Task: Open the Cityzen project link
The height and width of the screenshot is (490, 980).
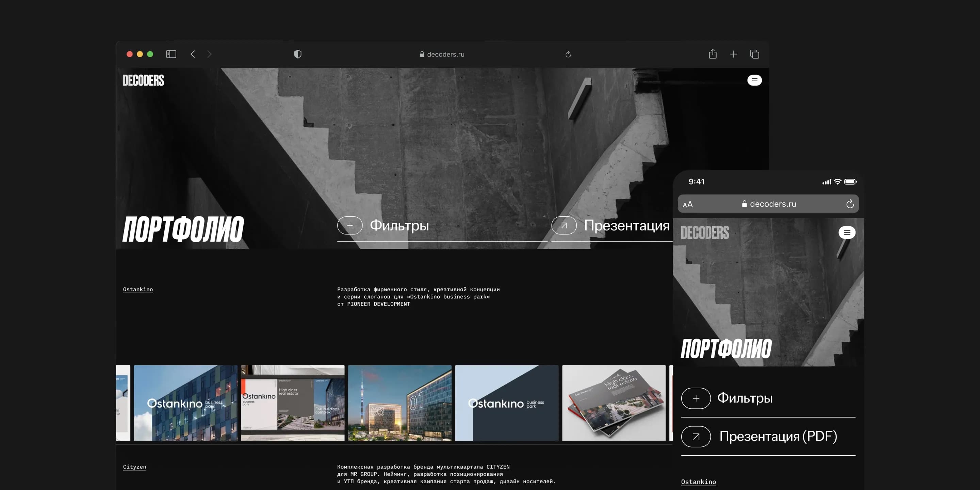Action: click(x=134, y=467)
